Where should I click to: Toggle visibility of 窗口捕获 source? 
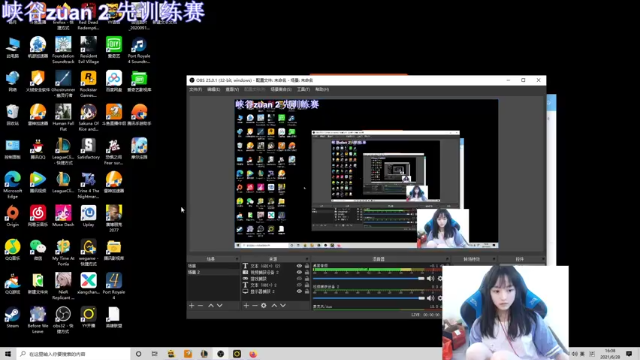(299, 278)
